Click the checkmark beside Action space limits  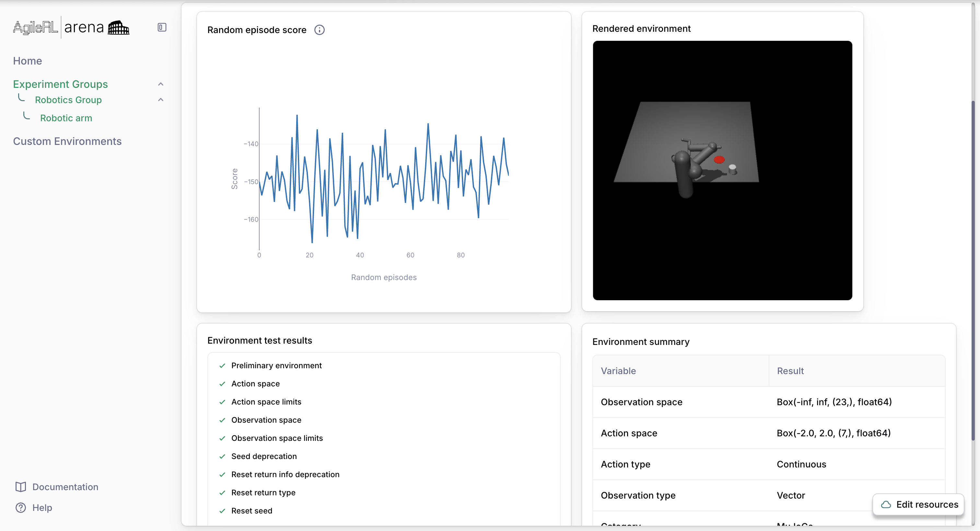[223, 402]
